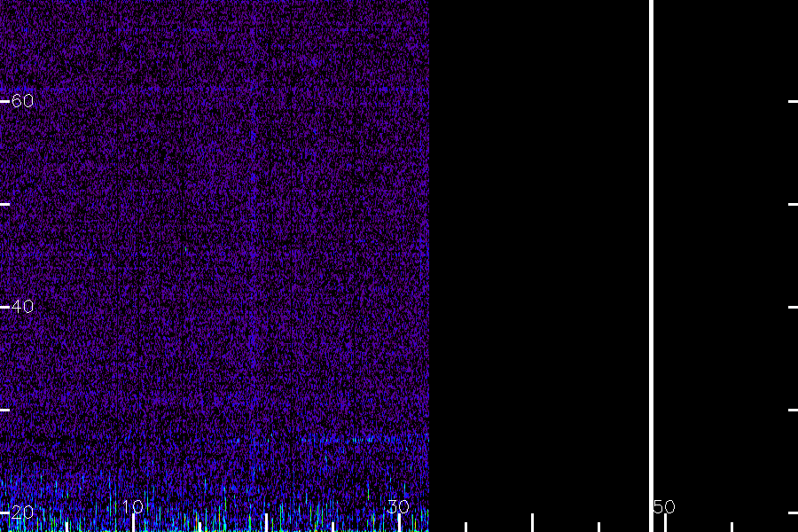Click the white vertical time cursor line
The width and height of the screenshot is (798, 532).
pos(651,266)
